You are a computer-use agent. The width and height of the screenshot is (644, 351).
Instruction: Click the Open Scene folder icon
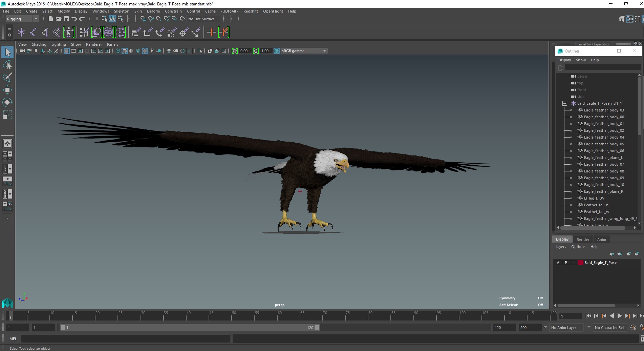point(58,19)
